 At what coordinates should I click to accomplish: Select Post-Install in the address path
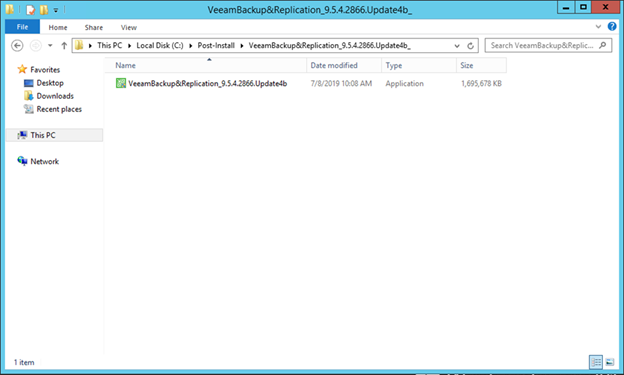(216, 45)
